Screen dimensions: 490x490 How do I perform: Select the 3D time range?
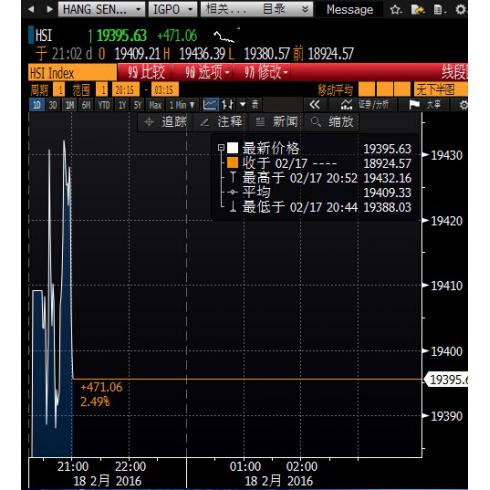click(53, 105)
